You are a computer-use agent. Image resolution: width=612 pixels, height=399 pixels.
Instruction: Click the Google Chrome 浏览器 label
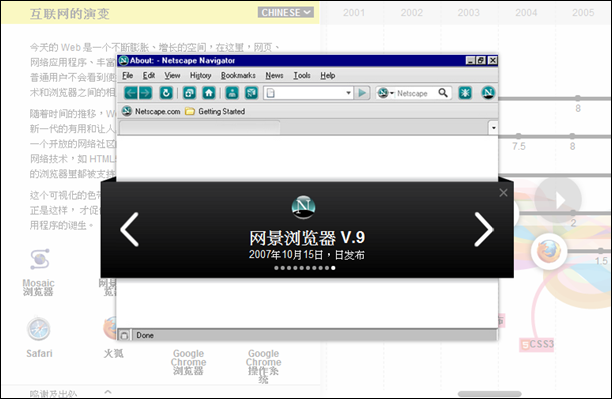pos(189,362)
